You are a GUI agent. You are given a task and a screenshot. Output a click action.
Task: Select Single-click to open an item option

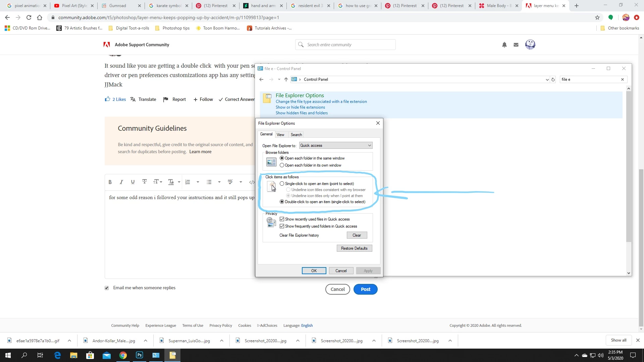click(282, 184)
